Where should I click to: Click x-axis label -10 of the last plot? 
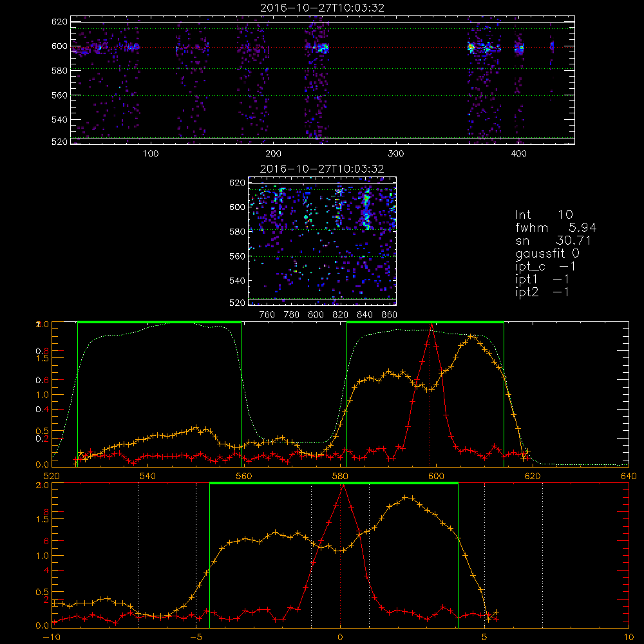click(52, 637)
